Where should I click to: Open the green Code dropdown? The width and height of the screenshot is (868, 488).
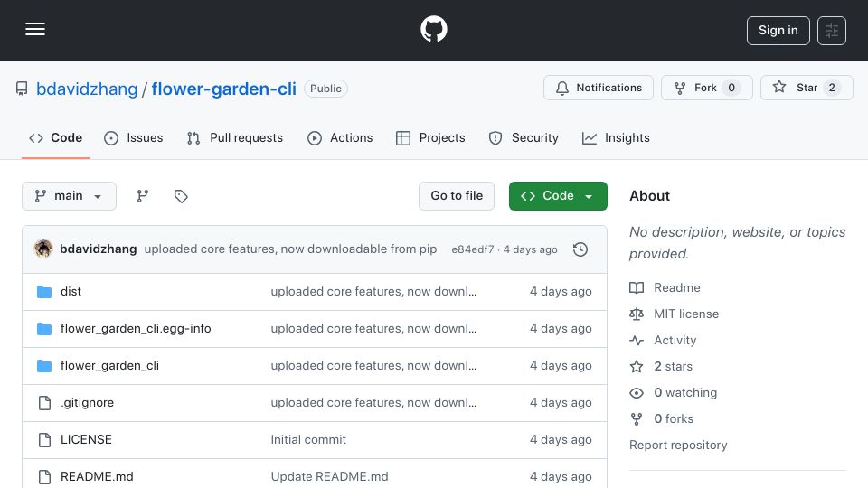point(558,196)
